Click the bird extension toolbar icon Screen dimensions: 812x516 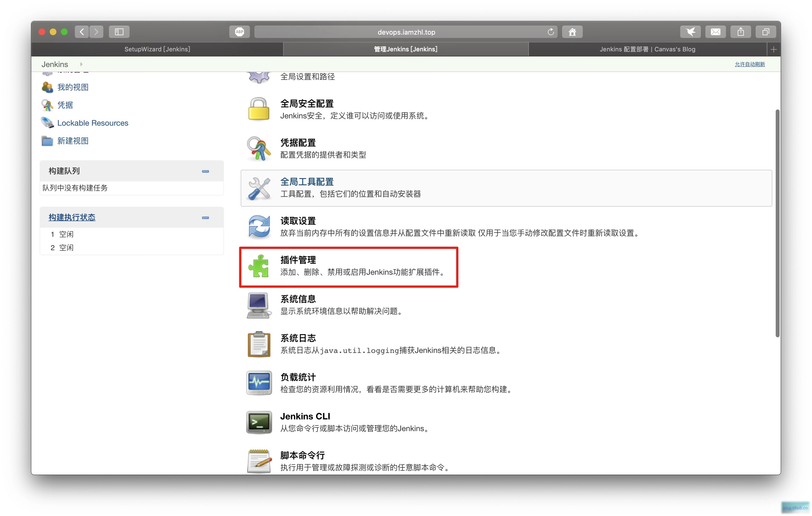pos(690,32)
